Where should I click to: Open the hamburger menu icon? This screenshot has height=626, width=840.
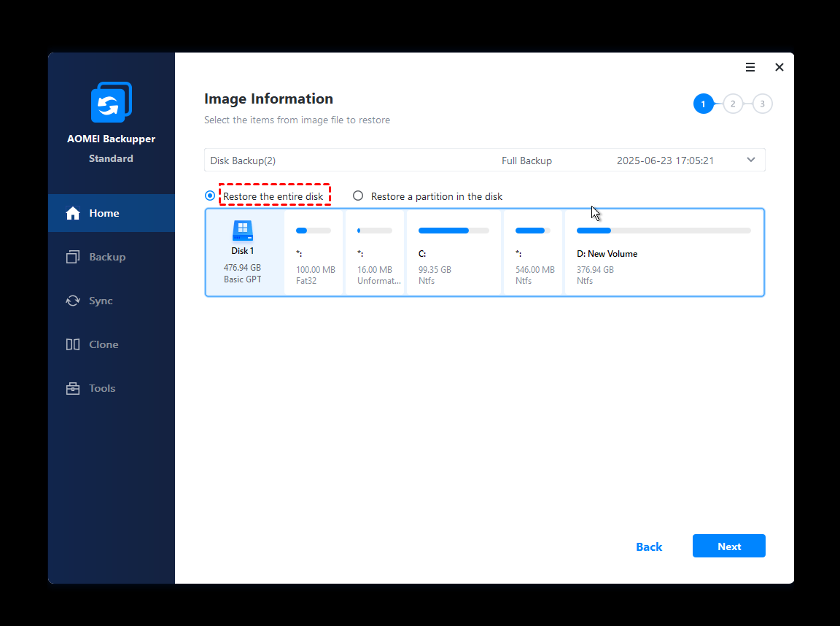pos(750,67)
